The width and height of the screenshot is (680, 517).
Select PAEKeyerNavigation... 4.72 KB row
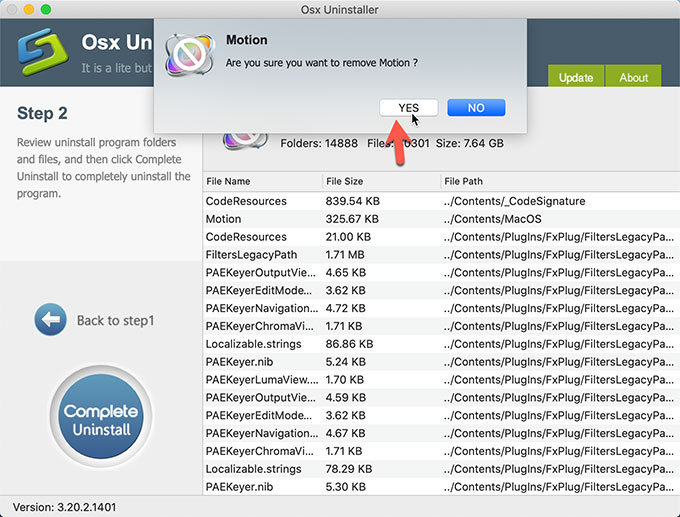pos(441,308)
